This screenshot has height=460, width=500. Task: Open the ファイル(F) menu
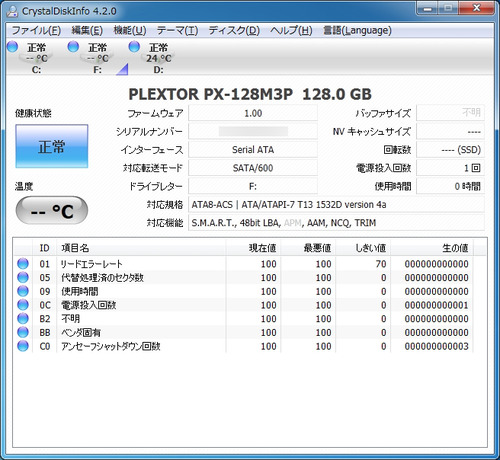coord(36,31)
